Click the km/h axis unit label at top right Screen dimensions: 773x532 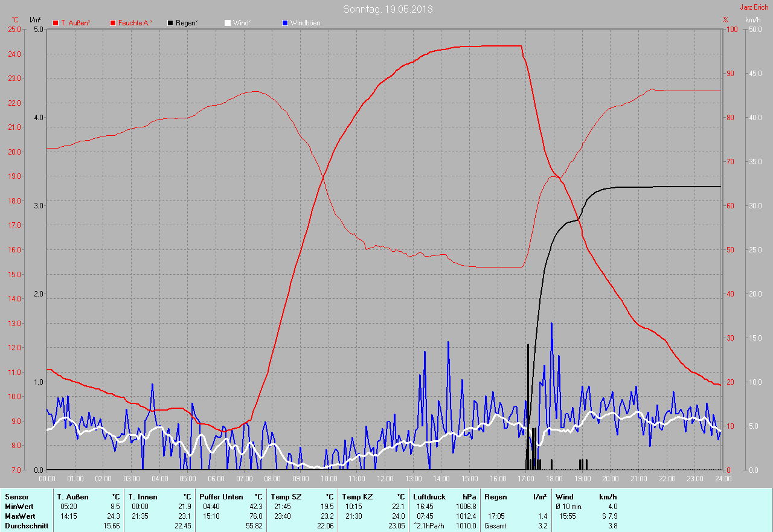[x=752, y=20]
